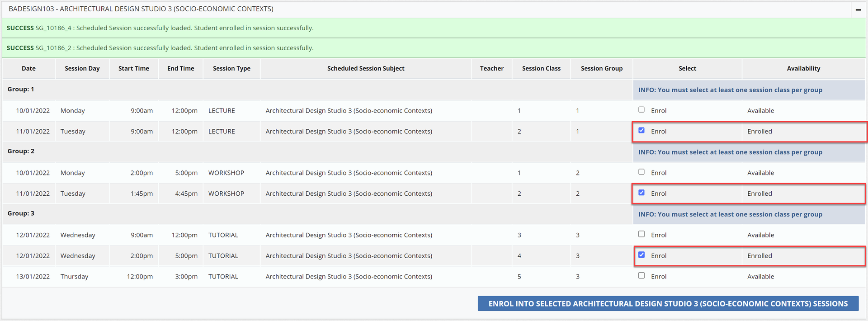Image resolution: width=868 pixels, height=321 pixels.
Task: Tick Enrol for Thursday 12:00pm tutorial
Action: pos(641,276)
